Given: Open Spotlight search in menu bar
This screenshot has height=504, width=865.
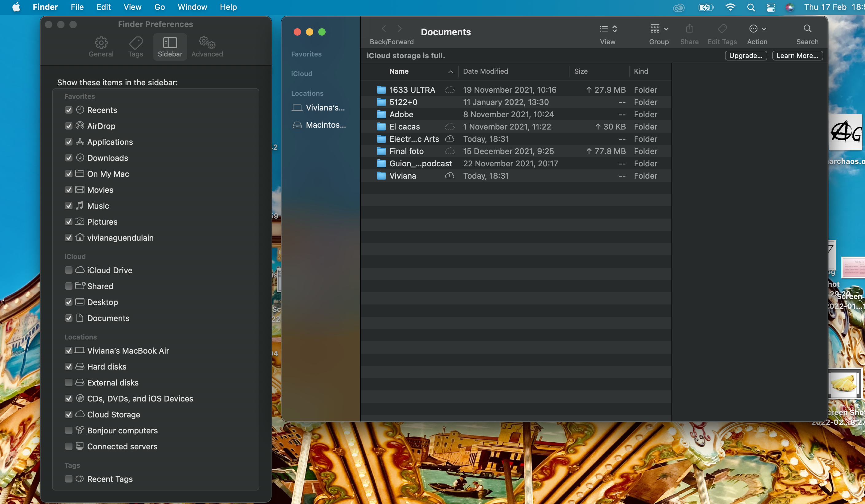Looking at the screenshot, I should point(751,7).
